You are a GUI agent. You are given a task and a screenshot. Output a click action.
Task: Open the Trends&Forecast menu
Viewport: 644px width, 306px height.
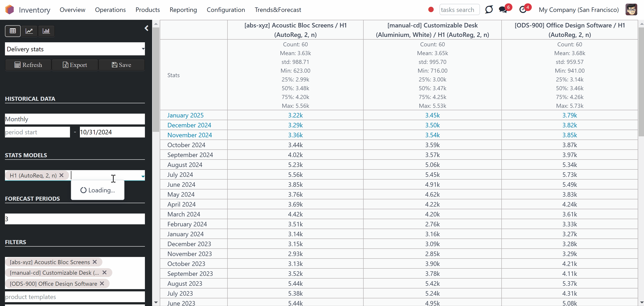[278, 10]
